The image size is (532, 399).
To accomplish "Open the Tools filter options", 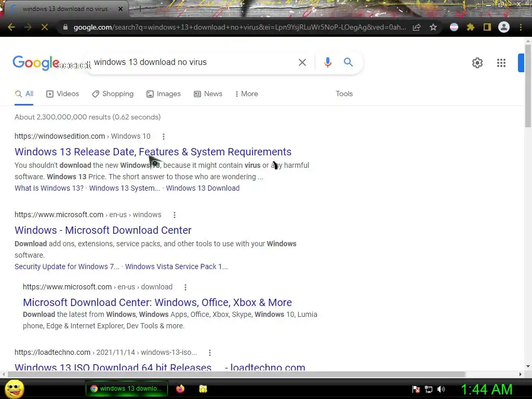I will 344,94.
